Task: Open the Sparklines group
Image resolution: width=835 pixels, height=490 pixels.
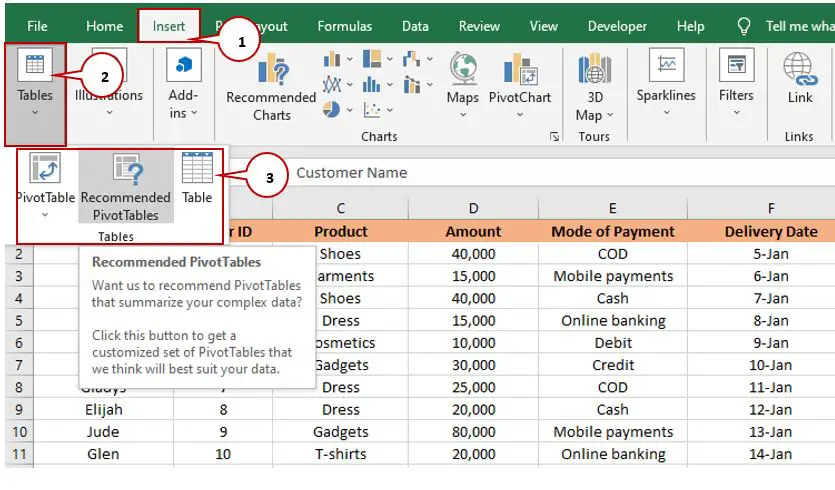Action: tap(666, 83)
